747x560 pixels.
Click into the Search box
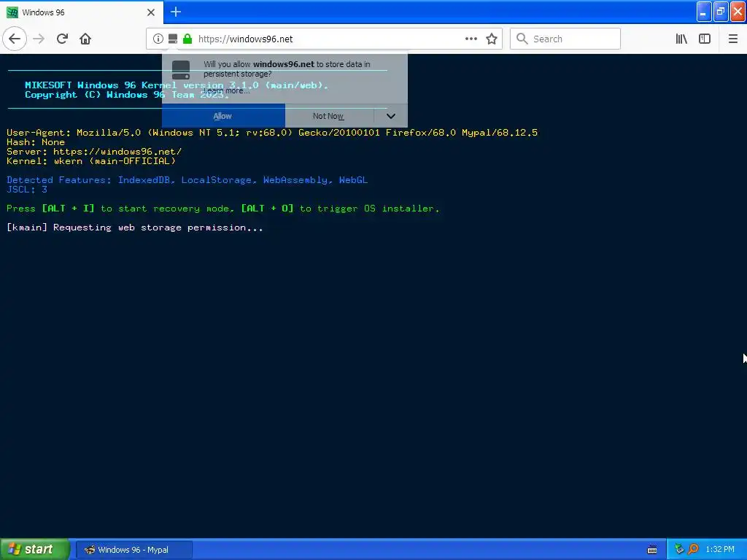pos(565,39)
